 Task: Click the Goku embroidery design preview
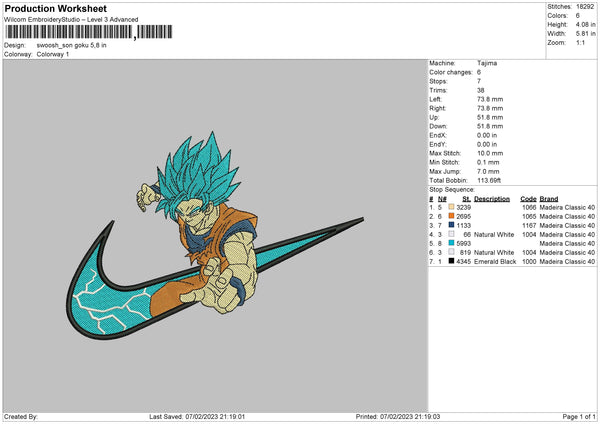pos(215,235)
